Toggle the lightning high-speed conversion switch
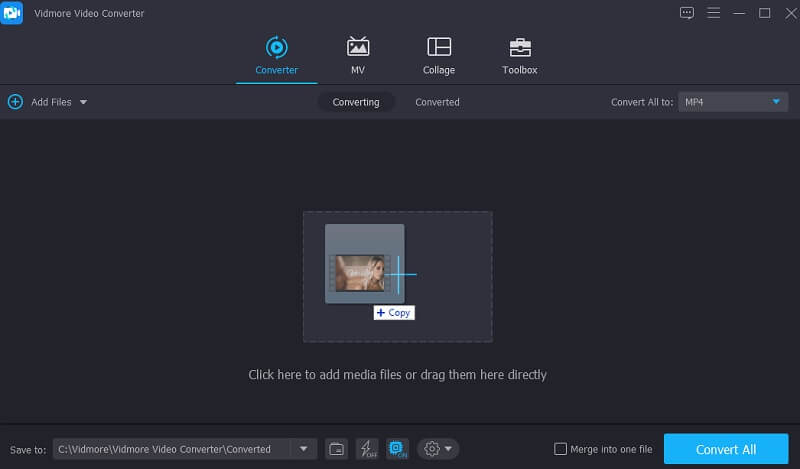The height and width of the screenshot is (469, 800). (x=367, y=449)
